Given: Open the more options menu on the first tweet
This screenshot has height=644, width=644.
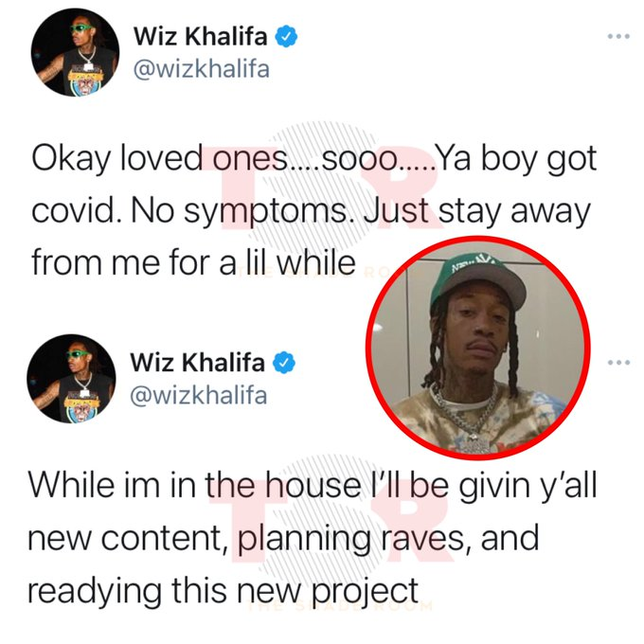Looking at the screenshot, I should pos(618,36).
